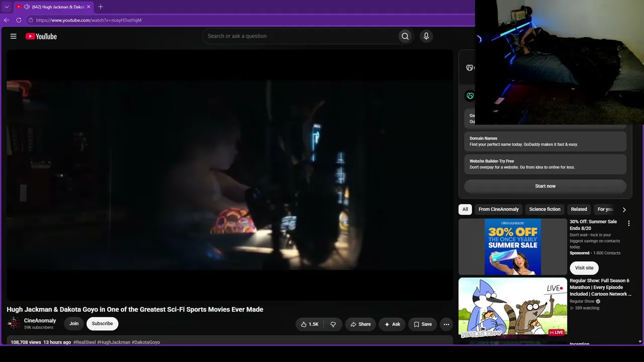Image resolution: width=644 pixels, height=362 pixels.
Task: Click 'Visit site' on the contacts ad
Action: click(584, 268)
